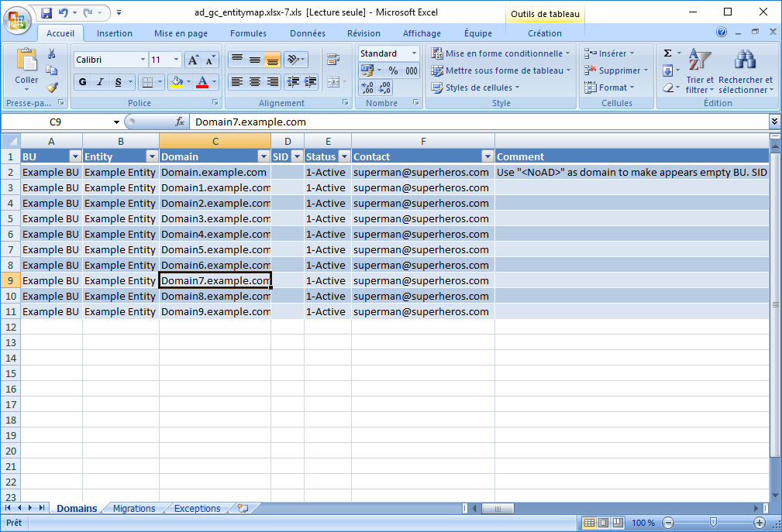Image resolution: width=782 pixels, height=532 pixels.
Task: Open the Formules ribbon tab
Action: (x=248, y=33)
